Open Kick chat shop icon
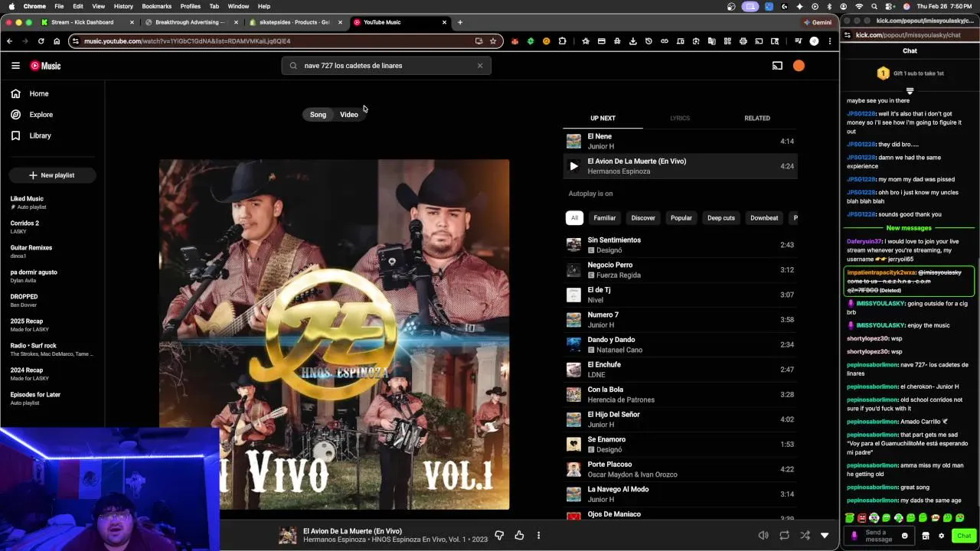980x551 pixels. (x=926, y=536)
